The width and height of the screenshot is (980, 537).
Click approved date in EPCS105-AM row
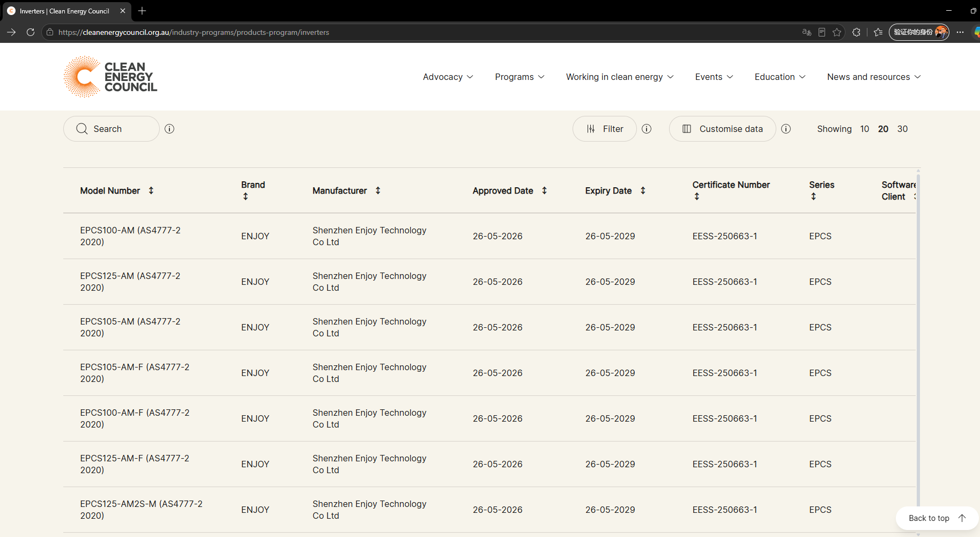point(498,327)
